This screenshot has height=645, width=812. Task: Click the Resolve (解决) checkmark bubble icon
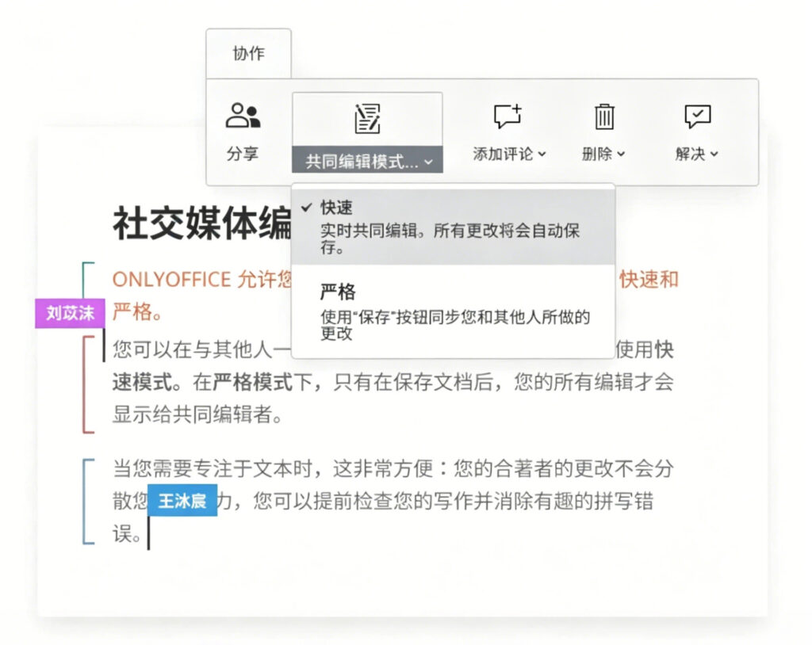(x=696, y=116)
